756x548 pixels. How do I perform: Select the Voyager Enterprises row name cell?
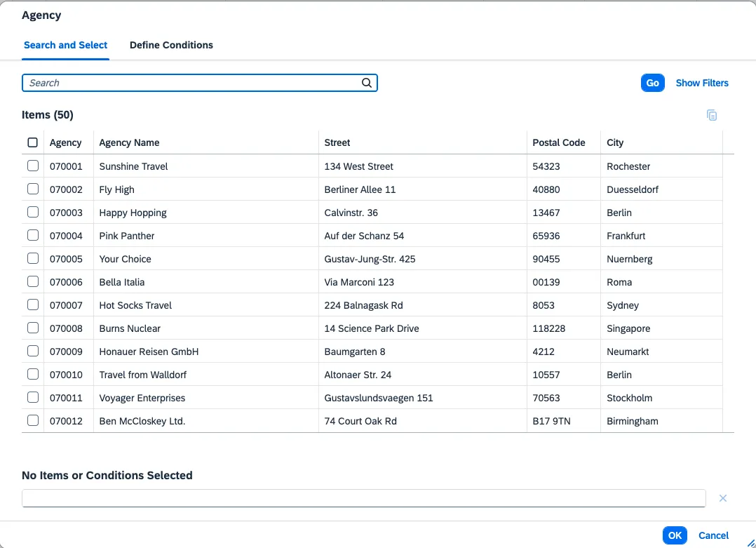142,398
